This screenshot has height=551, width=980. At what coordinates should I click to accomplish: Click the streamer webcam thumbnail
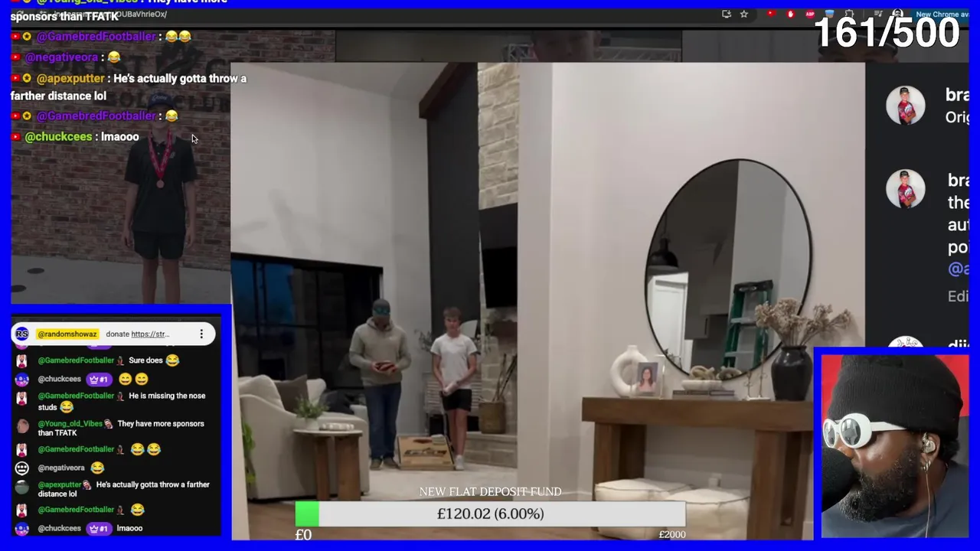pos(895,446)
